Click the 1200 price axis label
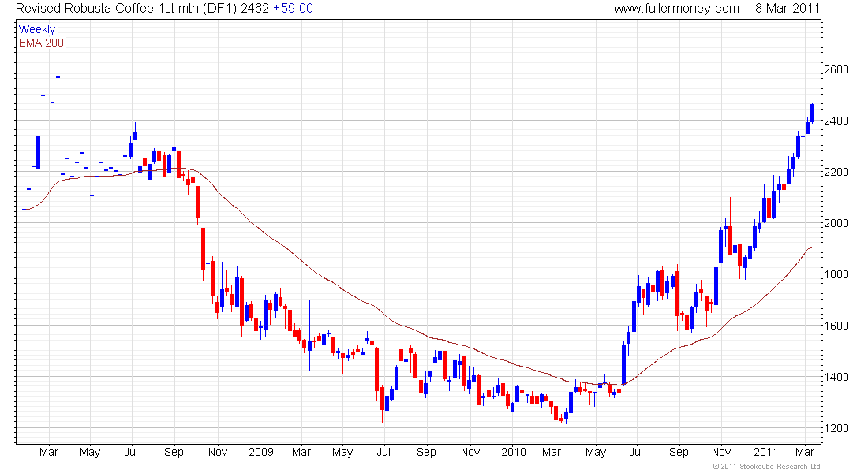The height and width of the screenshot is (473, 868). 836,428
